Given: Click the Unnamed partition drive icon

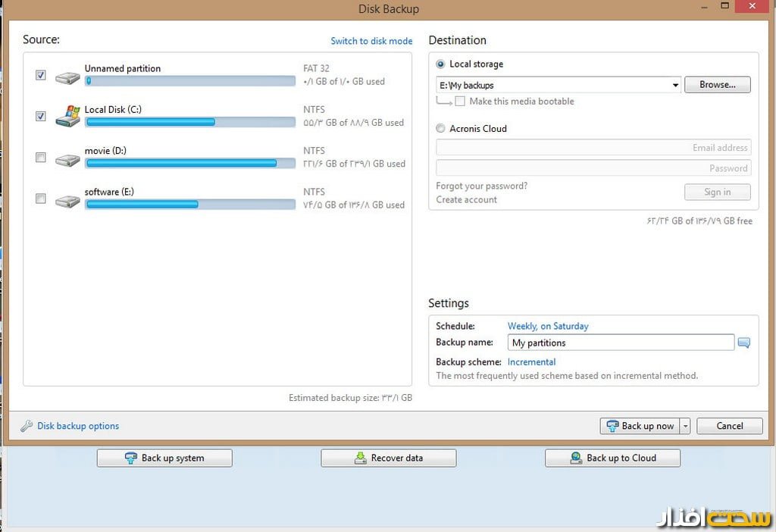Looking at the screenshot, I should [x=67, y=77].
